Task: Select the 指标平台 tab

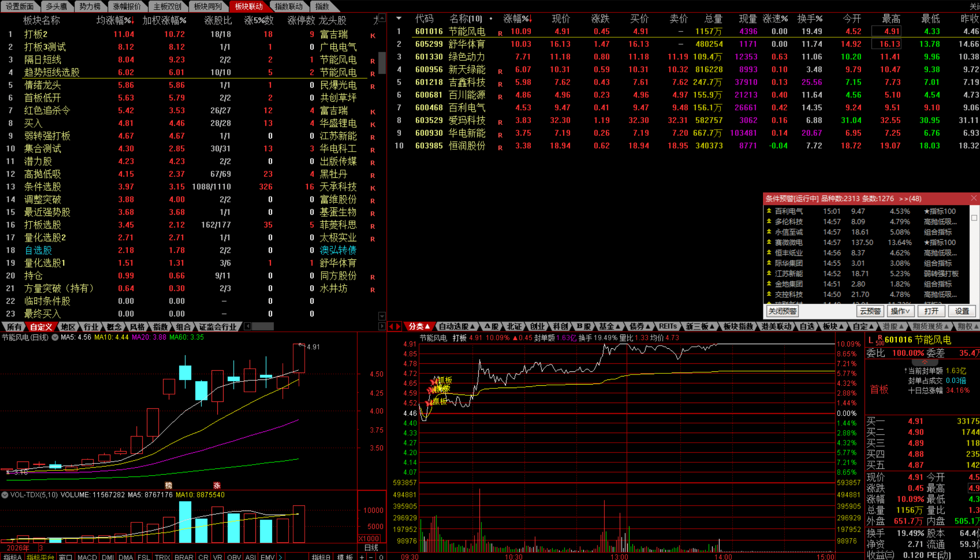Action: [40, 557]
